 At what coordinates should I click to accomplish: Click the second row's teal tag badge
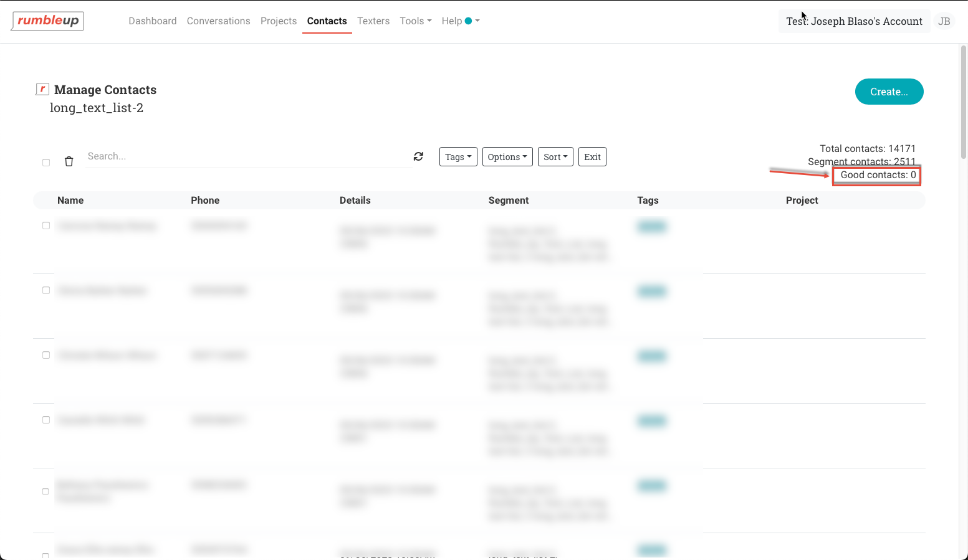click(x=652, y=292)
